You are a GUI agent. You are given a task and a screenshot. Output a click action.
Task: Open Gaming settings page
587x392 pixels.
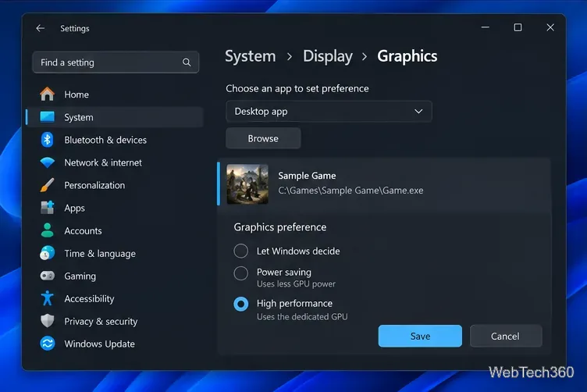click(x=116, y=276)
